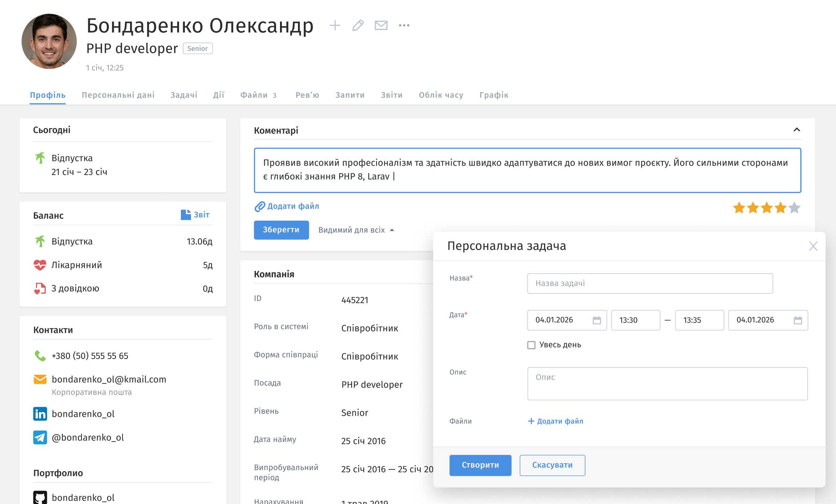Click the Telegram icon in contacts
The image size is (836, 504).
[x=40, y=437]
